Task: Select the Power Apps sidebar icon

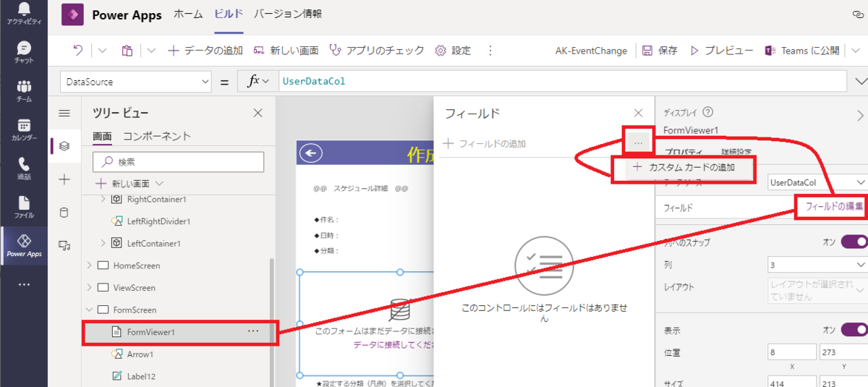Action: coord(24,246)
